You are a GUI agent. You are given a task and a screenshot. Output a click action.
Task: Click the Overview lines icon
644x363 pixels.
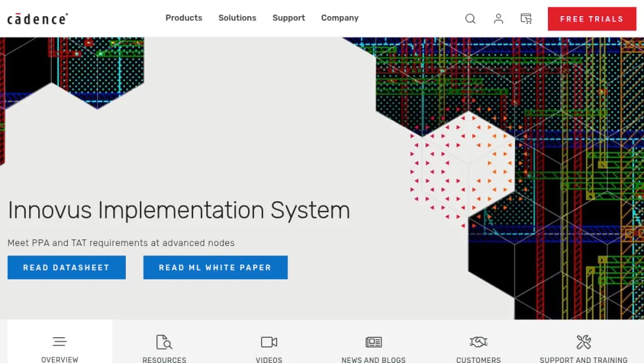point(60,342)
